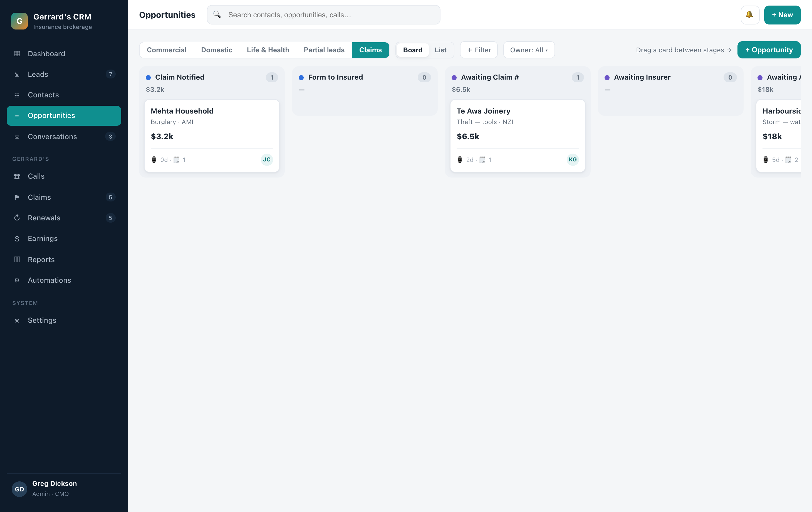This screenshot has width=812, height=512.
Task: Open the Te Awa Joinery card title
Action: point(483,111)
